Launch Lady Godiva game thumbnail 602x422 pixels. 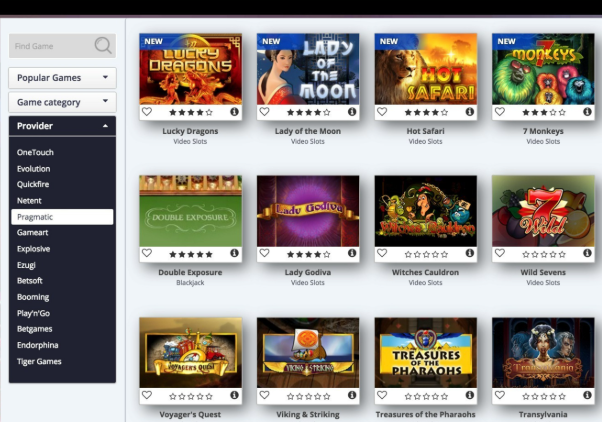tap(308, 211)
